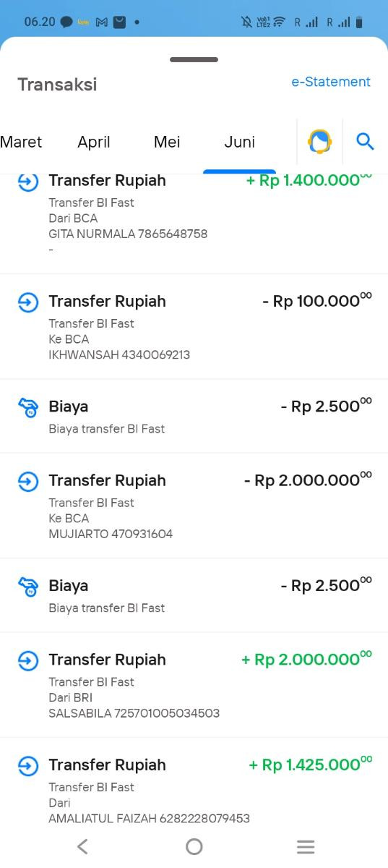Tap transfer icon beside IKHWANSAH transaction
Image resolution: width=388 pixels, height=868 pixels.
tap(28, 302)
